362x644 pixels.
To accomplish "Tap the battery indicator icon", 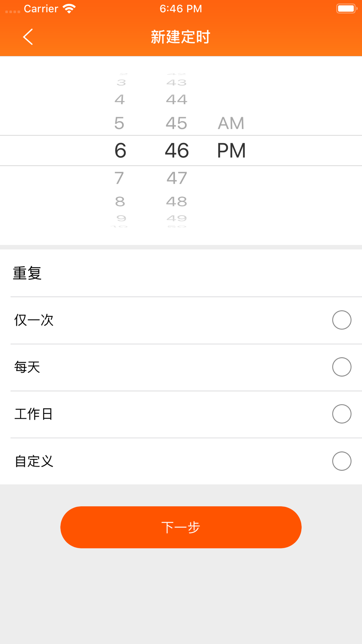I will (346, 9).
